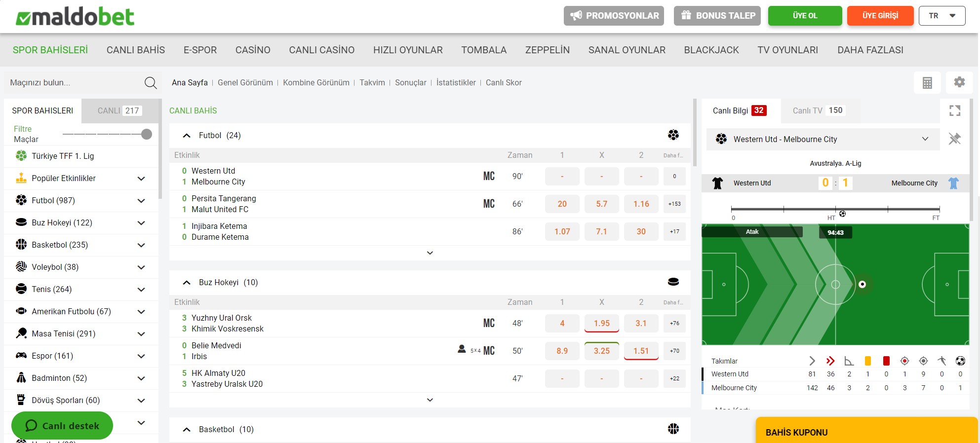The image size is (980, 443).
Task: Click the goals ball icon in stats header
Action: tap(960, 361)
